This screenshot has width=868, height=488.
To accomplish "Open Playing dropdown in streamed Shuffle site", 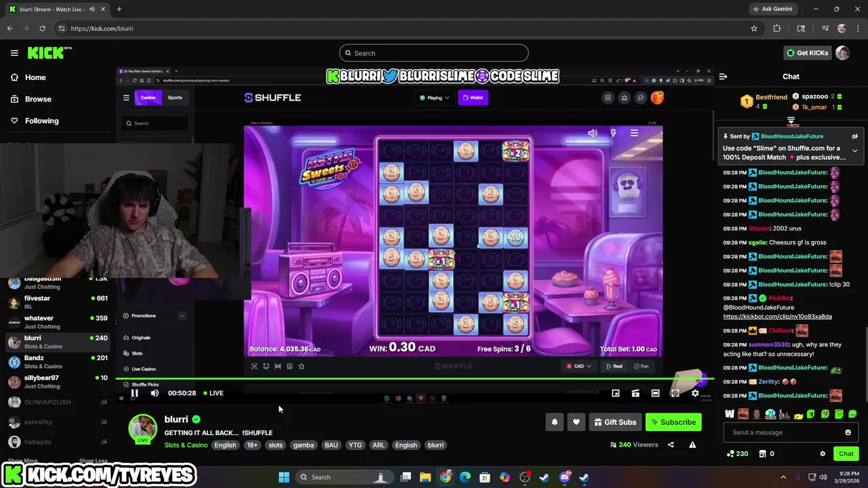I will [x=434, y=98].
